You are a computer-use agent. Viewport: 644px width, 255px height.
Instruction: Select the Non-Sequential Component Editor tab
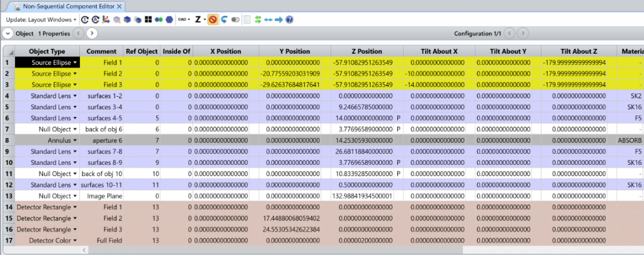click(x=68, y=6)
